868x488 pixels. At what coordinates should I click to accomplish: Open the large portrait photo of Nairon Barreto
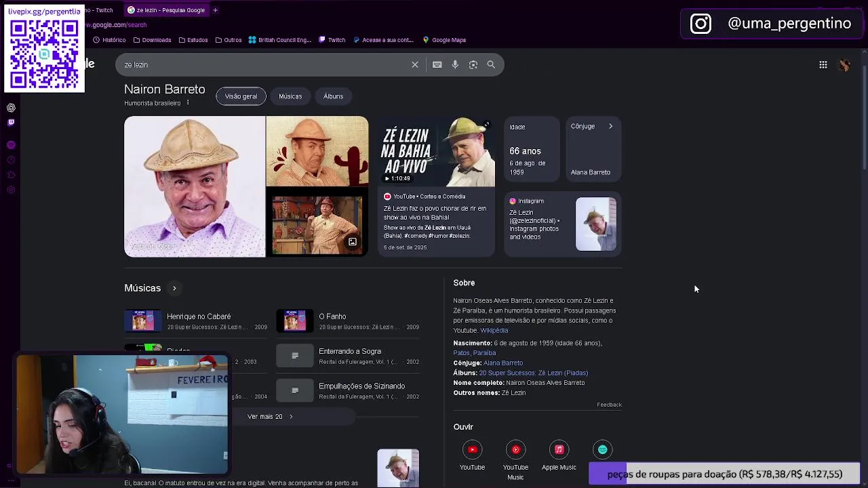pos(195,187)
